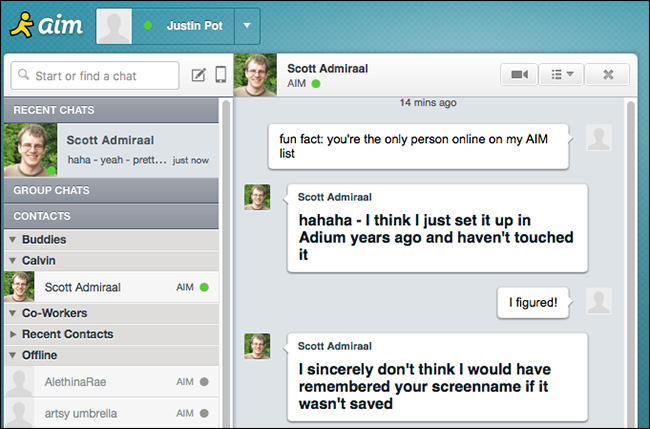Viewport: 650px width, 429px height.
Task: Click the mobile phone icon
Action: [x=220, y=76]
